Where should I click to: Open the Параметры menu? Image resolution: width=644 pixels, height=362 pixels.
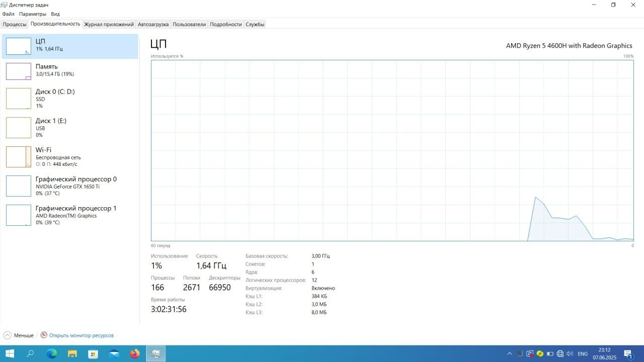pos(33,14)
